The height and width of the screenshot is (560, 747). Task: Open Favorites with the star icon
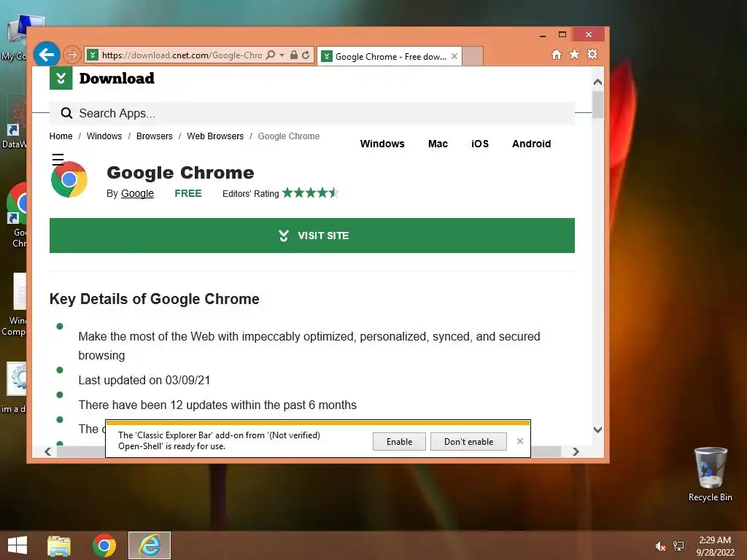(x=575, y=54)
